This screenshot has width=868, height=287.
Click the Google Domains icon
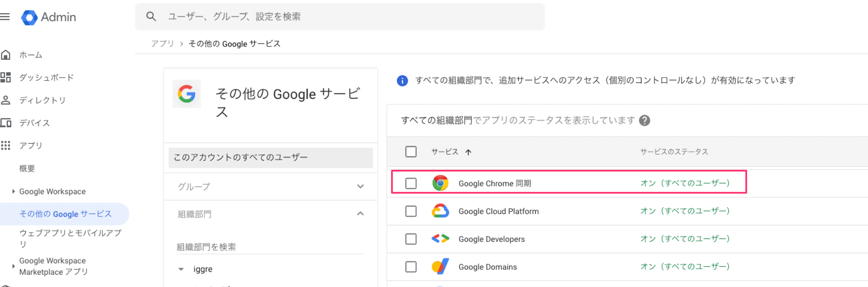pos(440,266)
